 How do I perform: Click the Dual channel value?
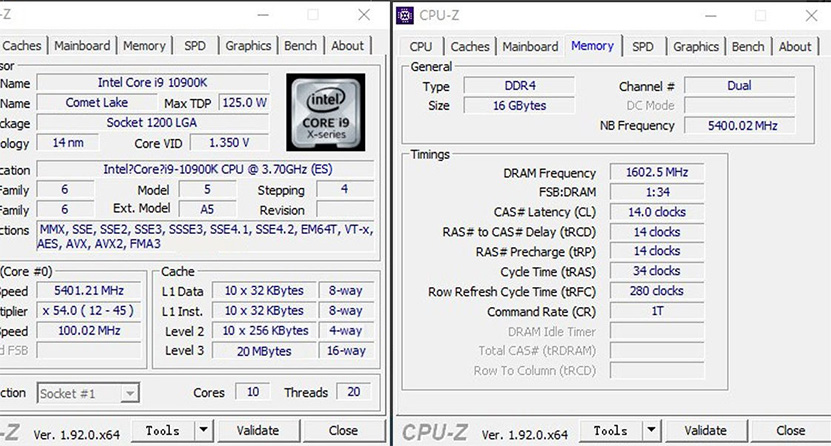click(x=739, y=86)
